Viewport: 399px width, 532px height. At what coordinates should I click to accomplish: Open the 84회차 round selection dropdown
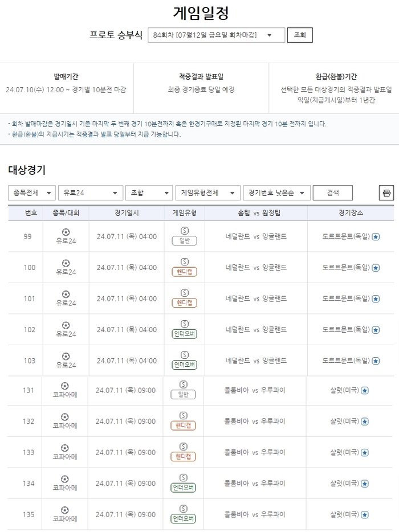coord(216,35)
